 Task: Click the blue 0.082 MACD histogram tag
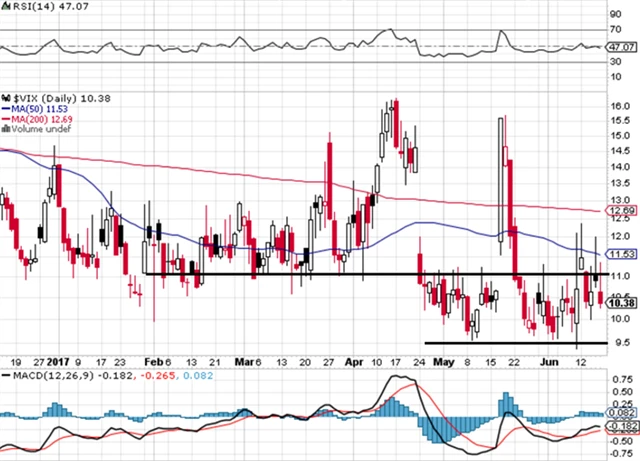(x=622, y=412)
